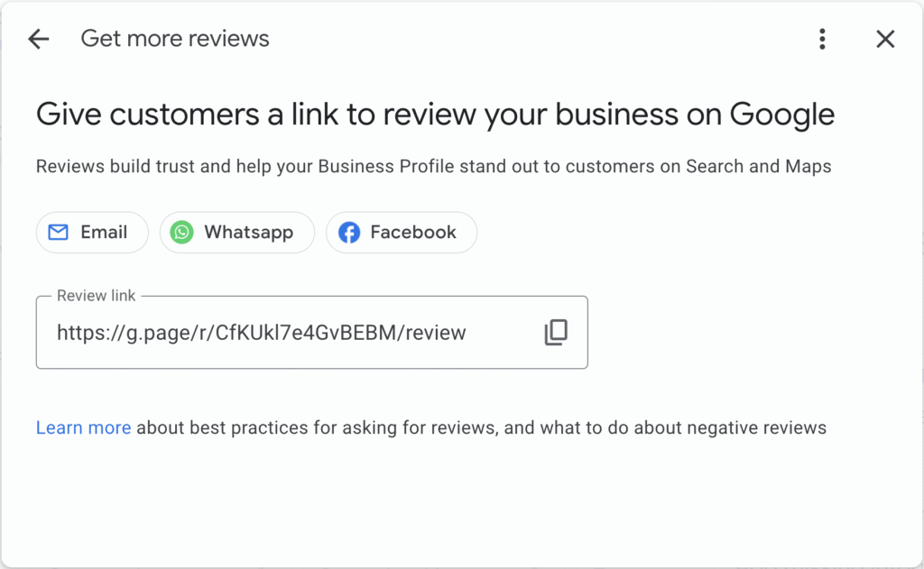Dismiss the Get more reviews dialog
Screen dimensions: 924x569
(885, 39)
